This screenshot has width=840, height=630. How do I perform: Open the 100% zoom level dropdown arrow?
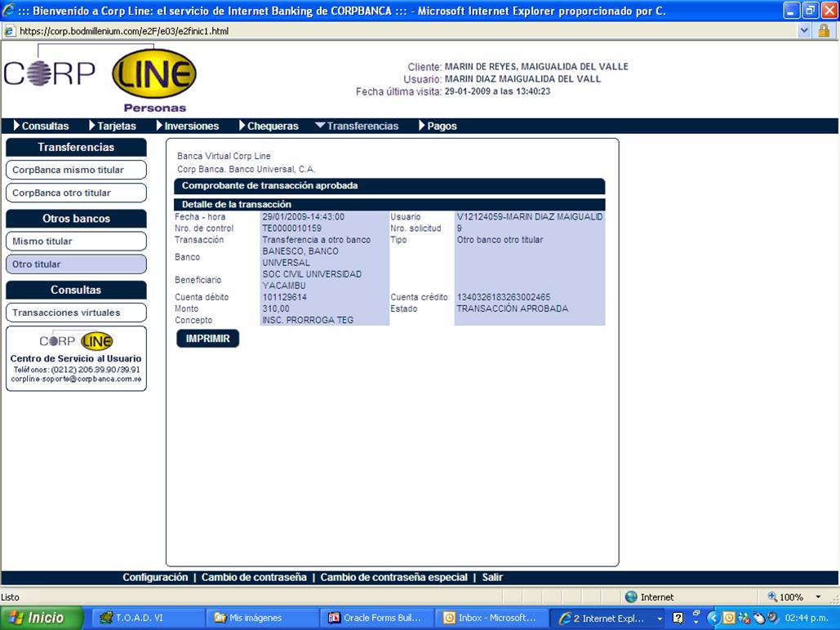818,597
